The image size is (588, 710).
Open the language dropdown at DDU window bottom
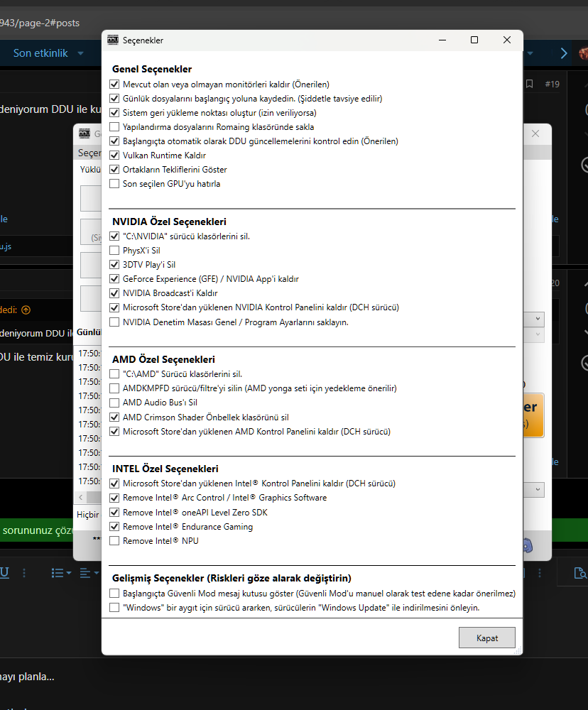pos(533,489)
